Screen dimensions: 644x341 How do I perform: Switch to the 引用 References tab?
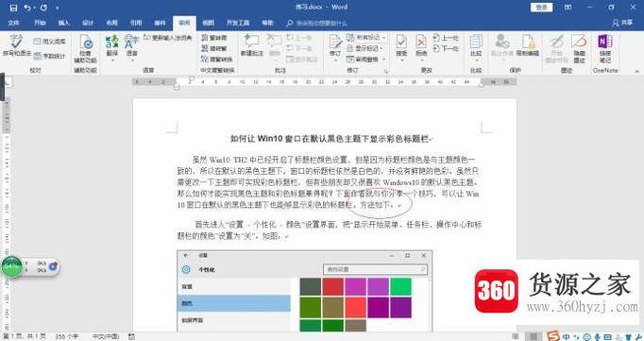[x=136, y=23]
